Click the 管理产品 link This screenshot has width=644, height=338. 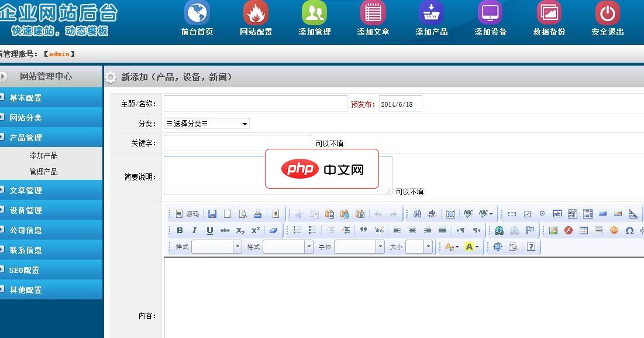[43, 172]
